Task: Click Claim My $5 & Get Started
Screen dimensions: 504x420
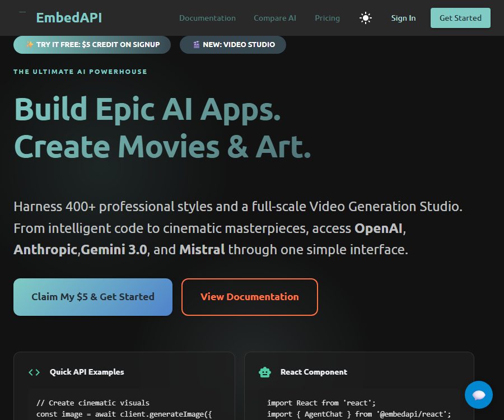Action: 93,297
